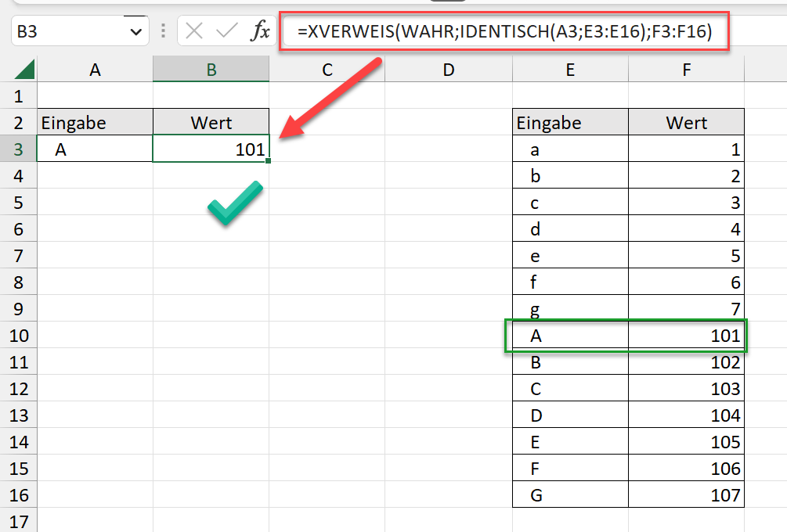This screenshot has height=532, width=787.
Task: Cancel the formula entry with X icon
Action: point(195,31)
